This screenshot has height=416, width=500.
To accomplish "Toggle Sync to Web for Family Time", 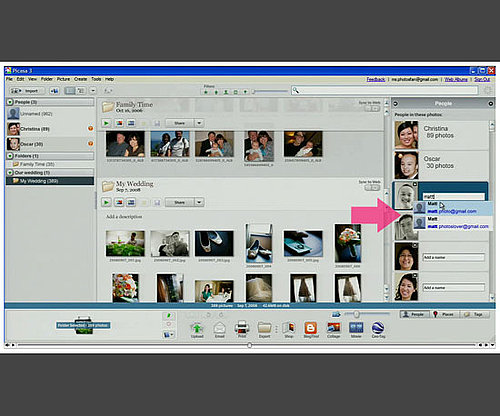I will 372,109.
